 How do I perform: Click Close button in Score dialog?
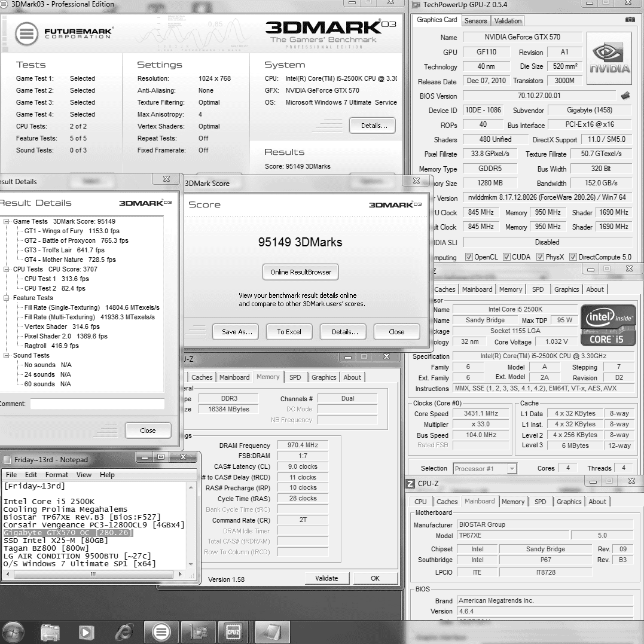click(397, 332)
